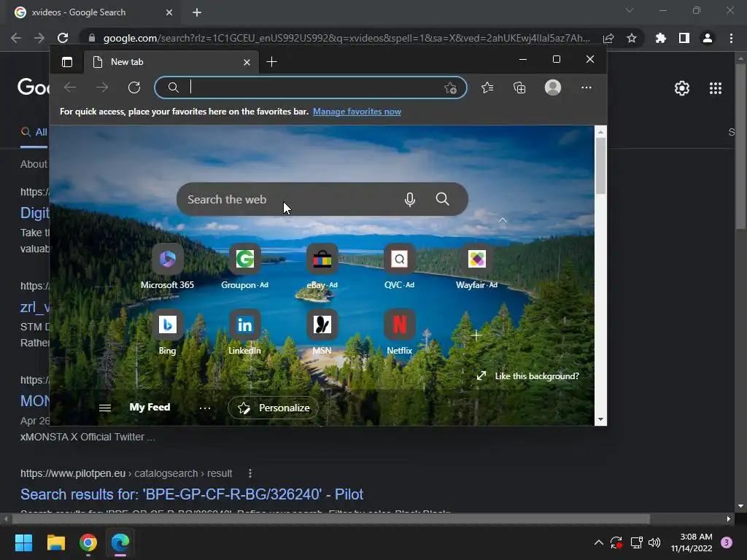Open Chrome tab search chevron
747x560 pixels.
click(x=630, y=10)
